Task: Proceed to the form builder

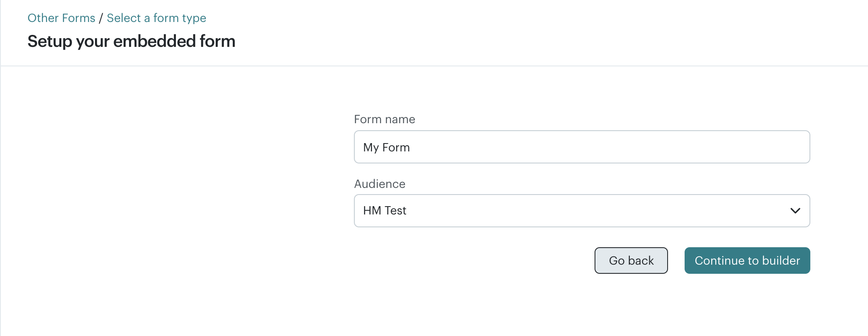Action: pos(747,261)
